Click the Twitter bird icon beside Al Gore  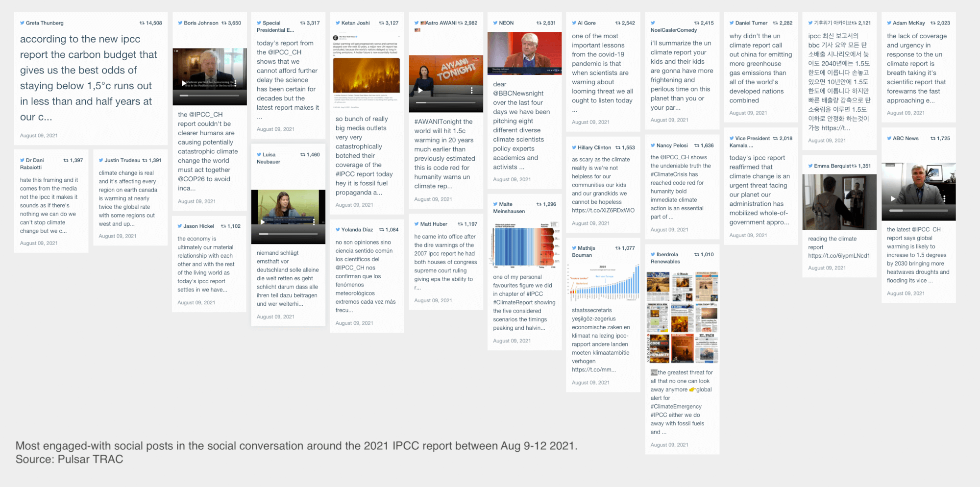click(574, 23)
